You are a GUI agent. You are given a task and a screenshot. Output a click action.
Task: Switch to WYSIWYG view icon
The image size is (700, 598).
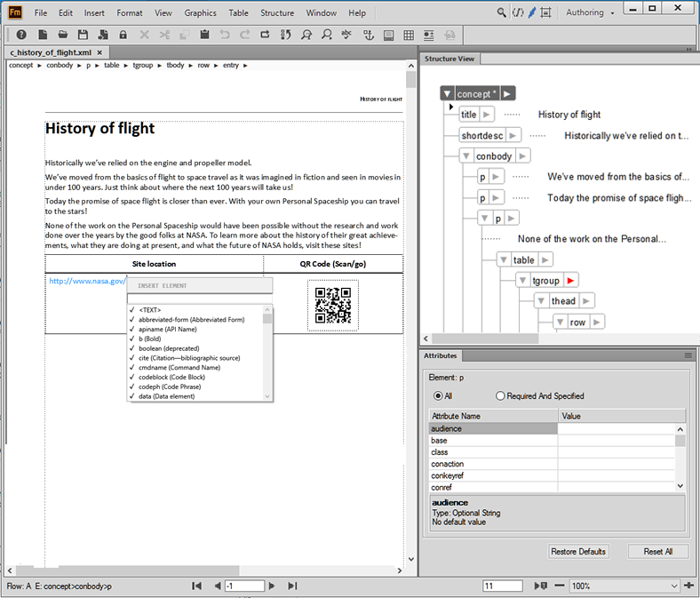pos(545,12)
